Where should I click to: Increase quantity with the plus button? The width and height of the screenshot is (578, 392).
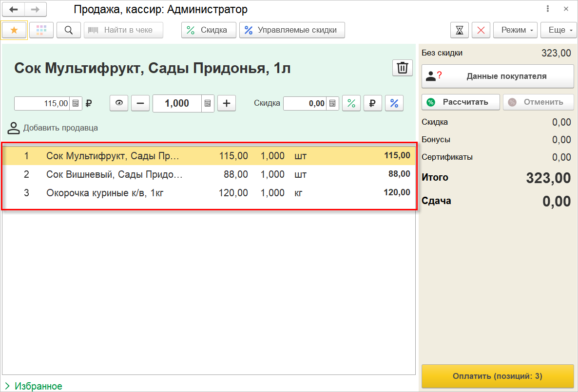tap(226, 103)
